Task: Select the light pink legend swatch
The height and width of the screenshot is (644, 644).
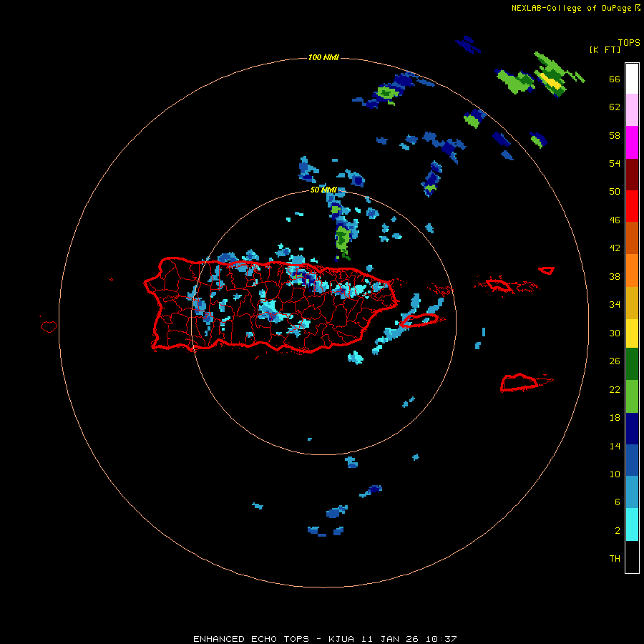Action: click(x=632, y=110)
